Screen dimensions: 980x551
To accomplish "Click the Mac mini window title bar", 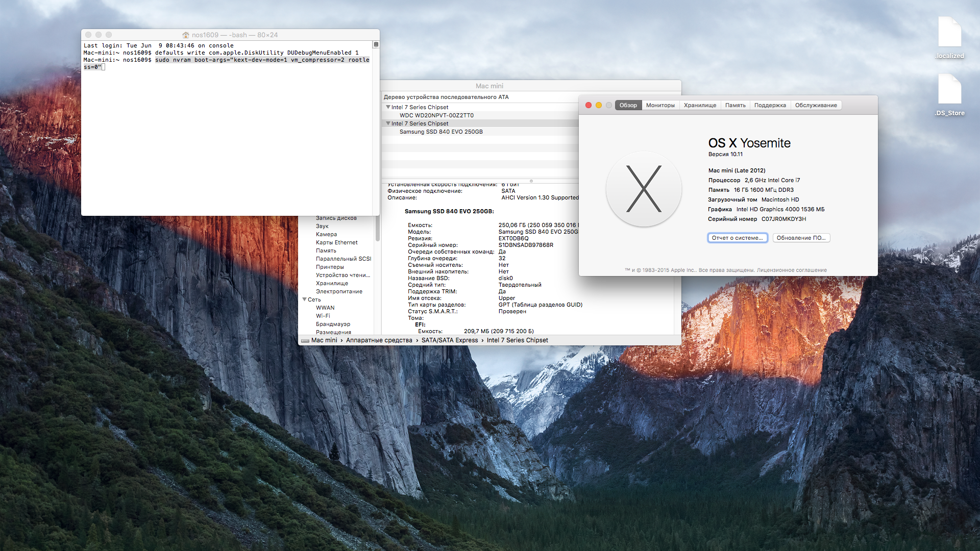I will point(489,86).
